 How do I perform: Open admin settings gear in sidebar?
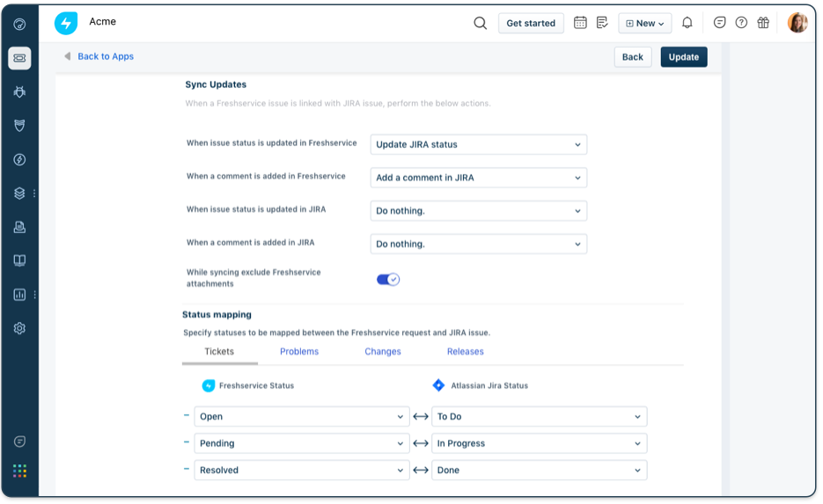pos(19,328)
